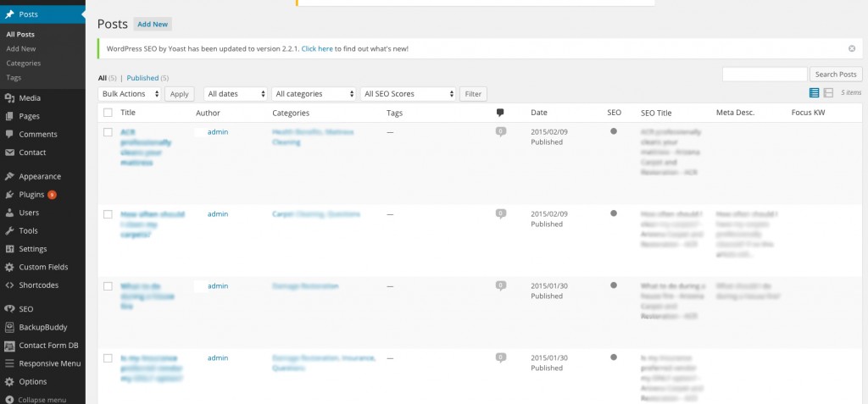Image resolution: width=868 pixels, height=404 pixels.
Task: Open Categories submenu item
Action: [x=23, y=63]
